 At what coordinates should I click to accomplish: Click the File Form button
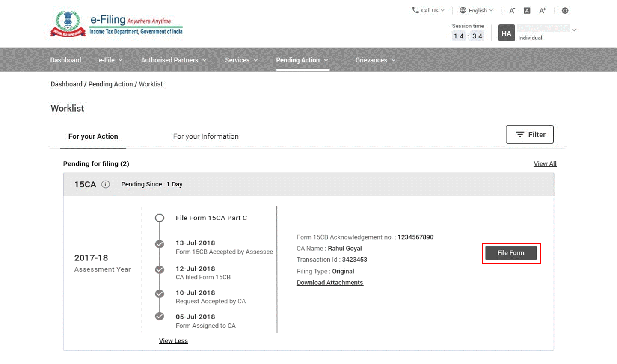click(511, 253)
